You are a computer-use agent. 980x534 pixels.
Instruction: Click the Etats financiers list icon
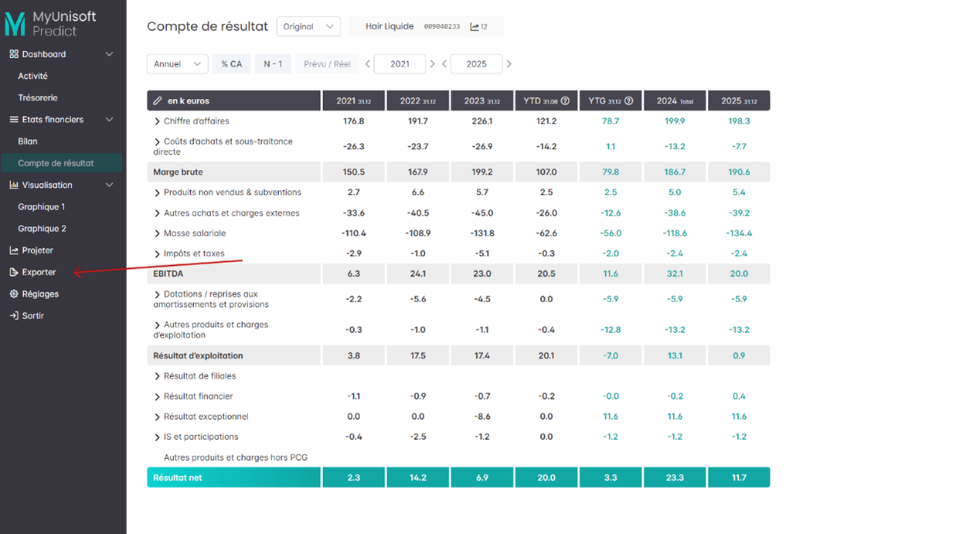[x=14, y=120]
